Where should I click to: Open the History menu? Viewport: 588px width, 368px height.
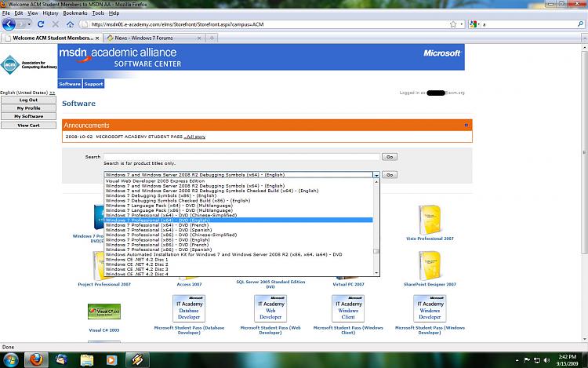(x=50, y=13)
